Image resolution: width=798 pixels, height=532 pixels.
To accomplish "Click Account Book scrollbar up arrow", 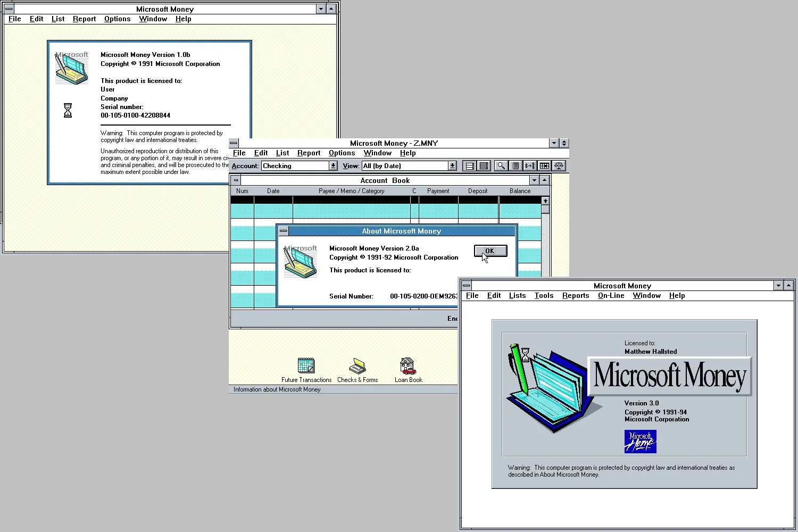I will click(545, 201).
